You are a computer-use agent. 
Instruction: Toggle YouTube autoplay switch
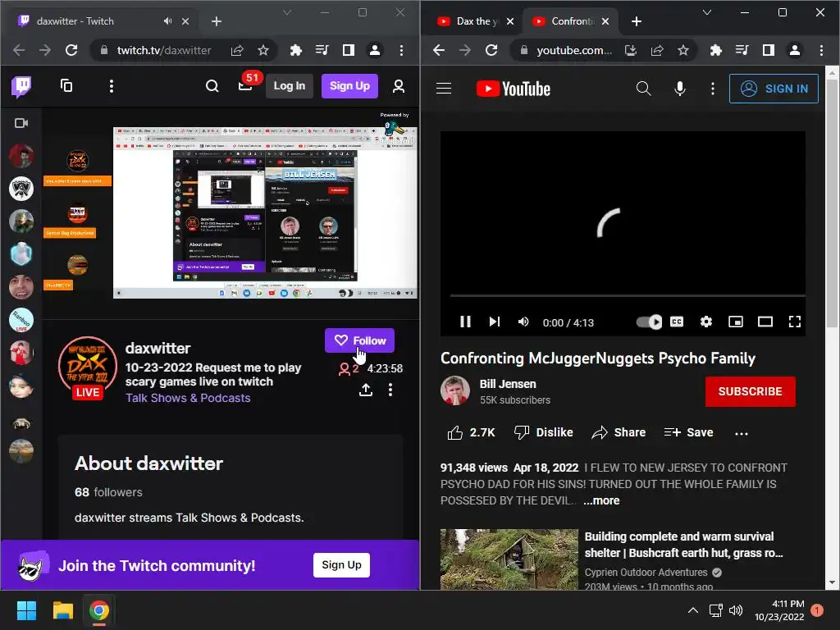[649, 322]
